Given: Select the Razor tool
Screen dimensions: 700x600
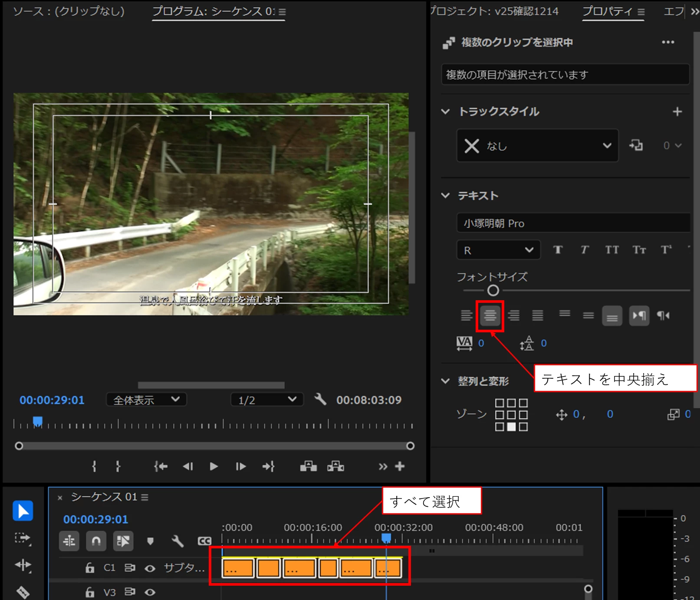Looking at the screenshot, I should 23,592.
